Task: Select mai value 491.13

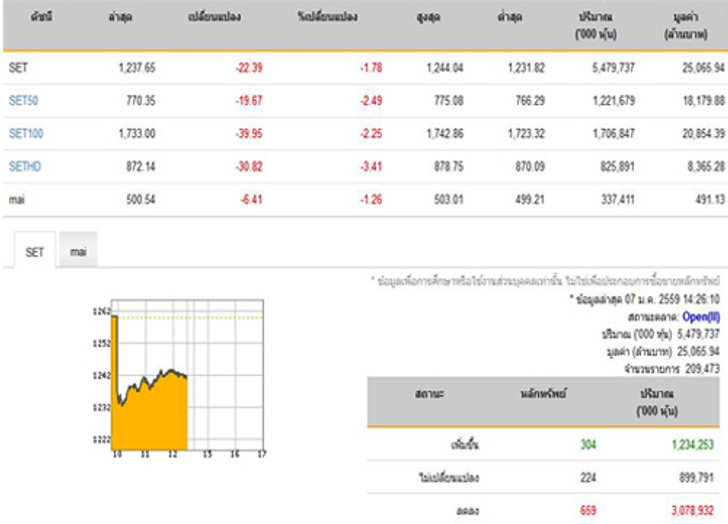Action: tap(710, 199)
